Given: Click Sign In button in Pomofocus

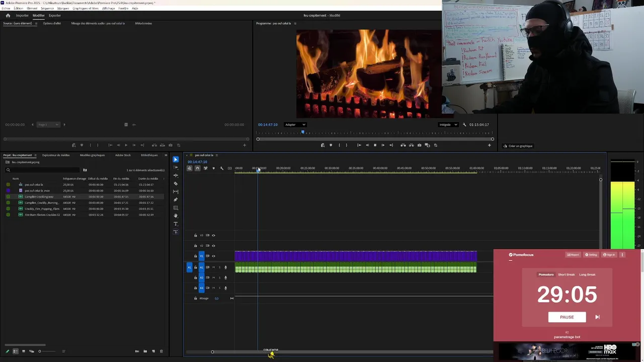Looking at the screenshot, I should coord(609,255).
